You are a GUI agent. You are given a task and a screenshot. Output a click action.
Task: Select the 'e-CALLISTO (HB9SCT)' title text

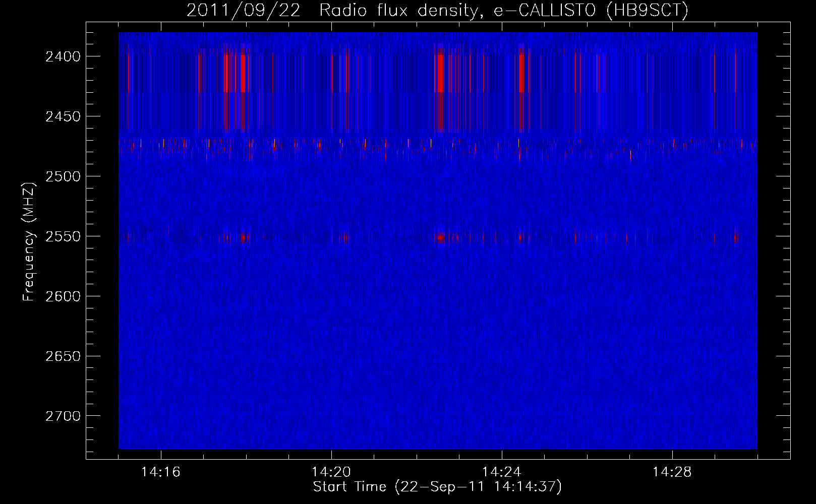click(591, 11)
